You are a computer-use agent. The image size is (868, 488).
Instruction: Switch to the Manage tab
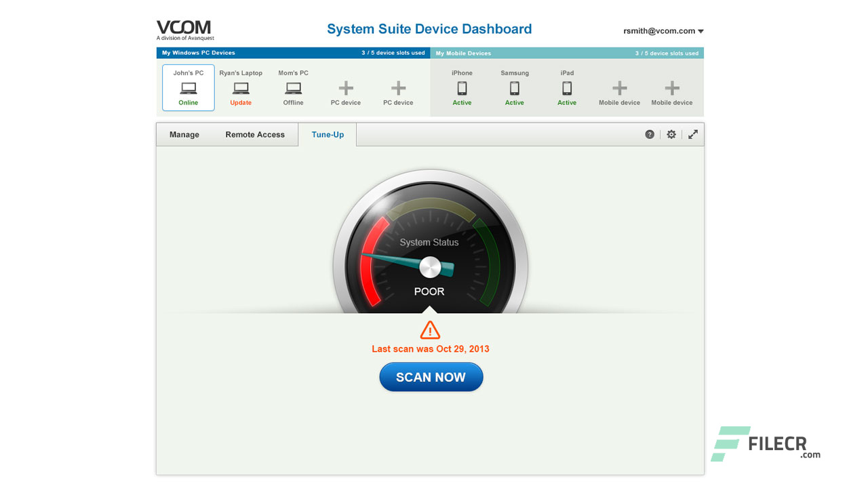184,134
